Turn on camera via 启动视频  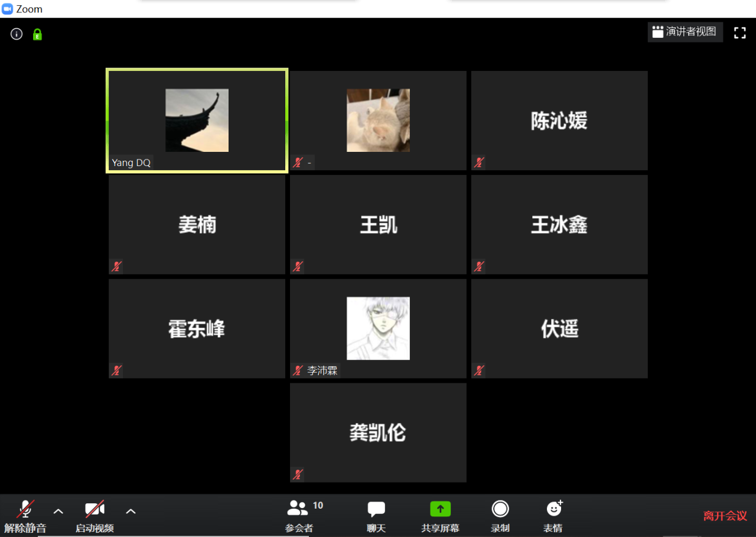(94, 516)
